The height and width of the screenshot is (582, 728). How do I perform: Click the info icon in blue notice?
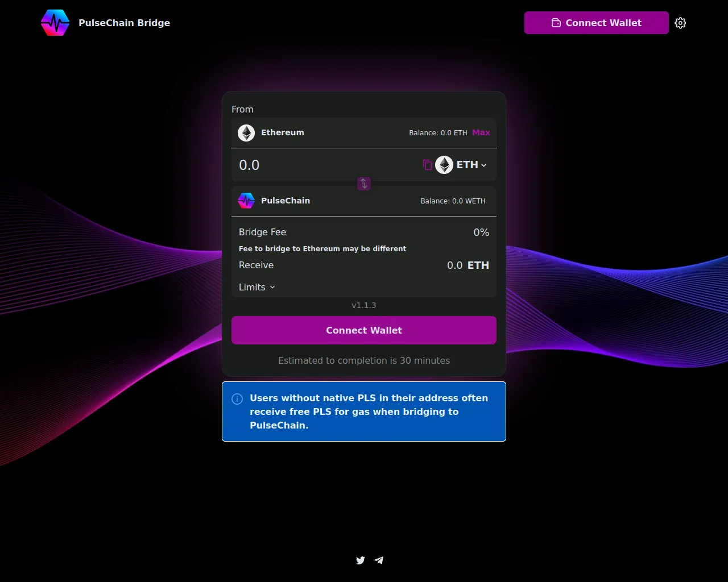237,399
